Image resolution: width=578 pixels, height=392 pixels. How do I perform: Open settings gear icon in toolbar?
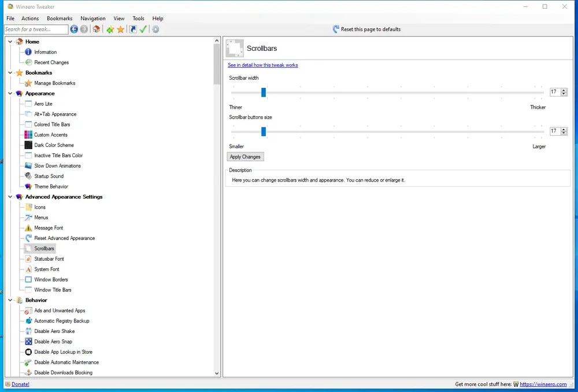pos(155,29)
